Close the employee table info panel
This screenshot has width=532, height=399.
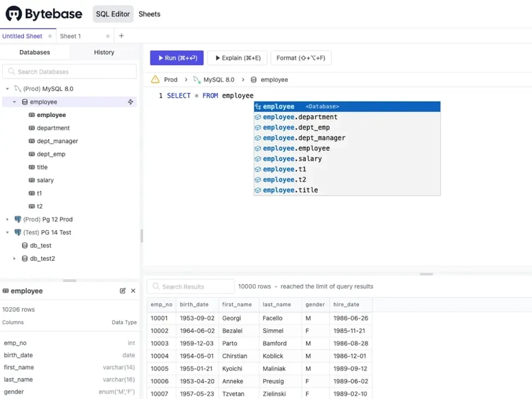(x=133, y=291)
